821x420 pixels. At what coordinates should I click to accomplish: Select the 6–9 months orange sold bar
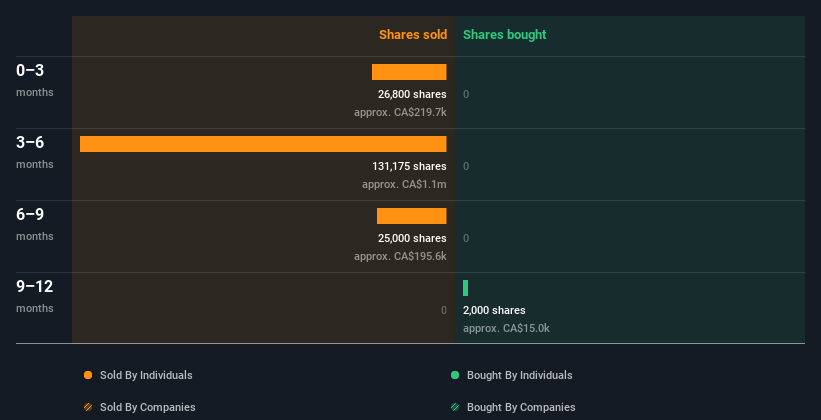[412, 216]
